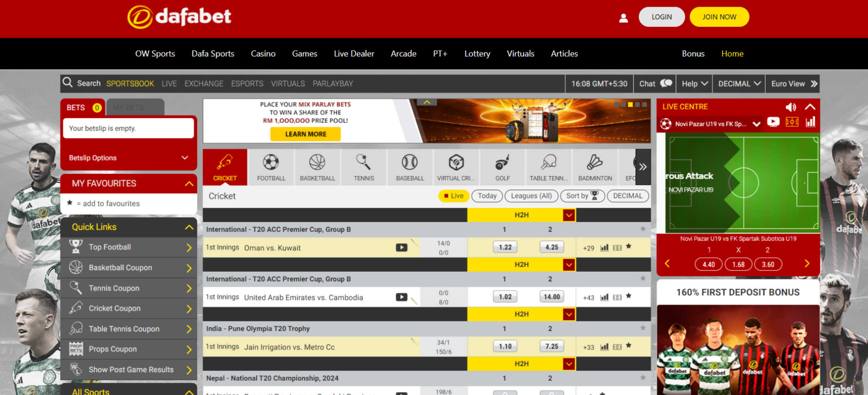Show statistics chart in Live Centre
This screenshot has height=395, width=868.
[x=810, y=122]
